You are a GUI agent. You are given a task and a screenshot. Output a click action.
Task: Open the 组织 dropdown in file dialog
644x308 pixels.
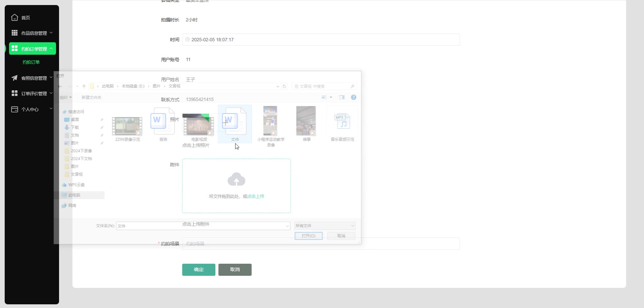(x=66, y=97)
